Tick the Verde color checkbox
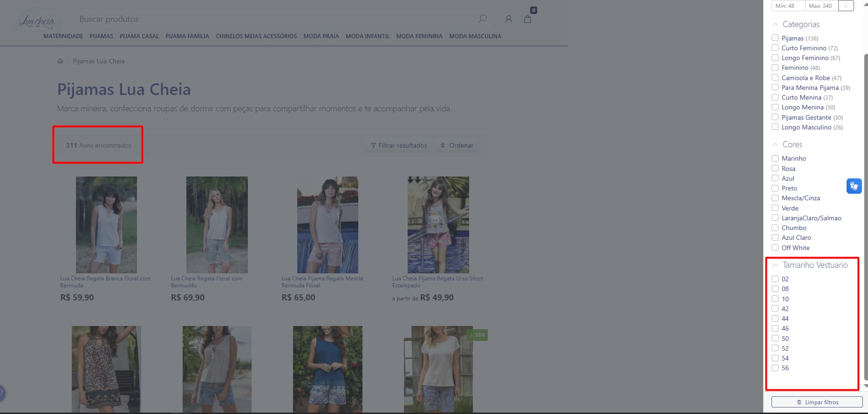 click(x=775, y=208)
